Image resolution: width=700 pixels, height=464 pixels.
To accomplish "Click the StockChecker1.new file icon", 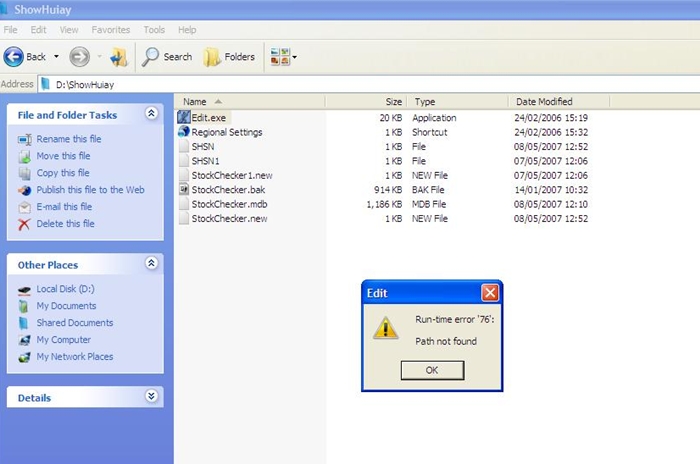I will pos(184,175).
